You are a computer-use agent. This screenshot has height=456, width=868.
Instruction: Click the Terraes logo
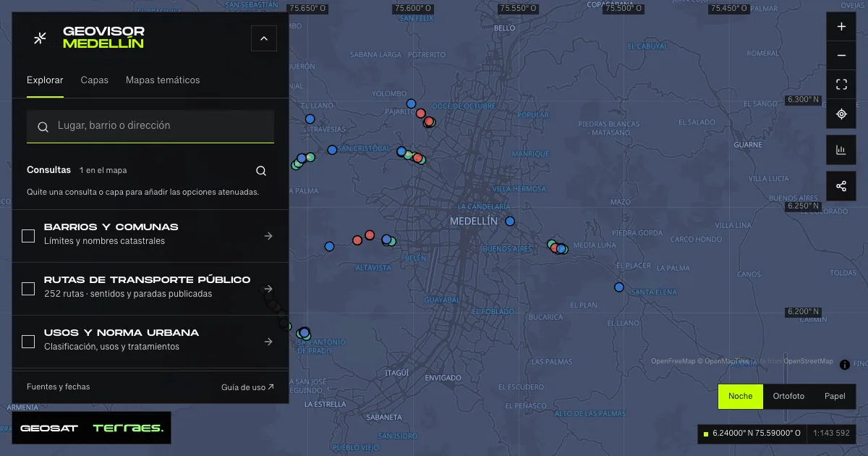[x=128, y=428]
